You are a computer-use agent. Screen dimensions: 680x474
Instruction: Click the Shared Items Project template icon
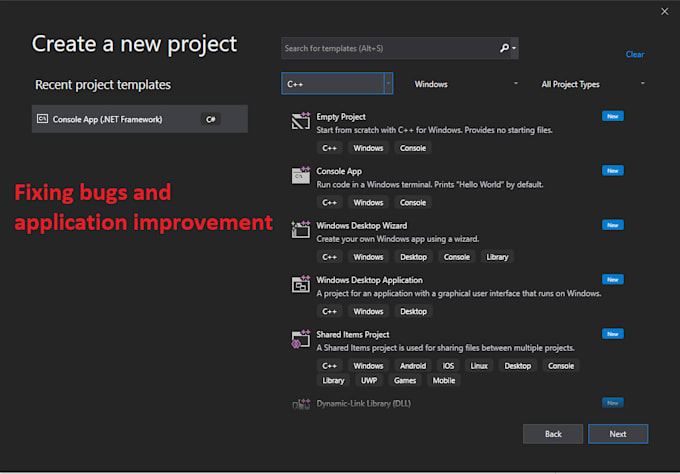click(301, 339)
